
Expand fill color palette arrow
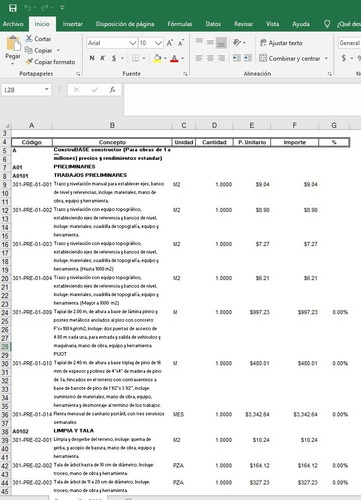point(165,58)
